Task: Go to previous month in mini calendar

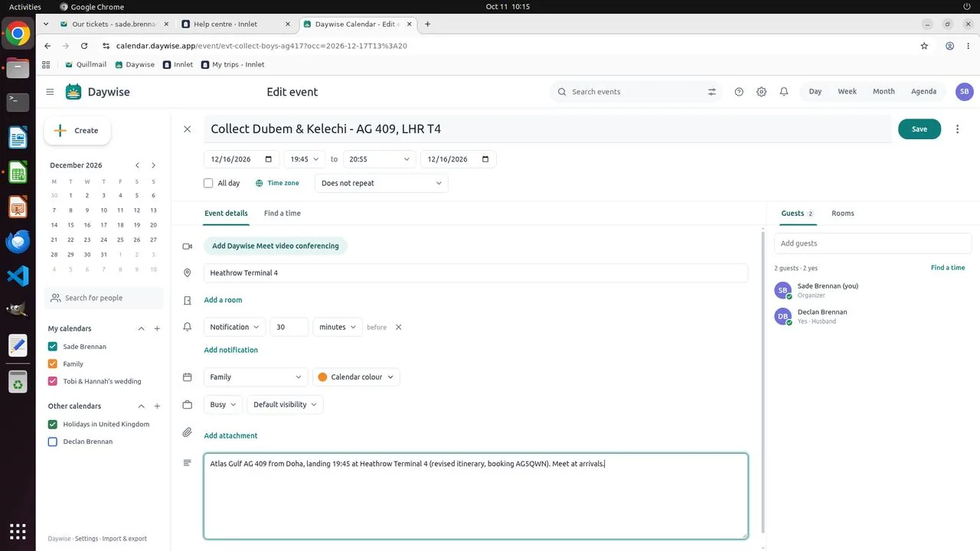Action: tap(137, 165)
